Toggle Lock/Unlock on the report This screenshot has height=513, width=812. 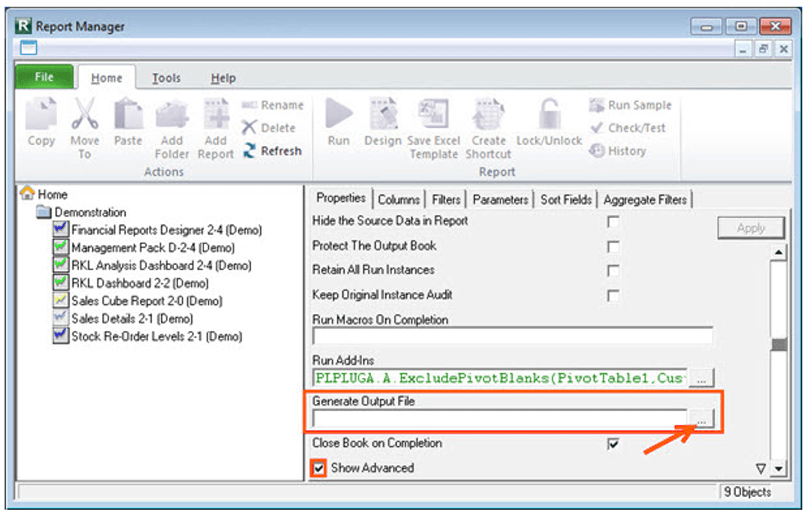point(549,123)
